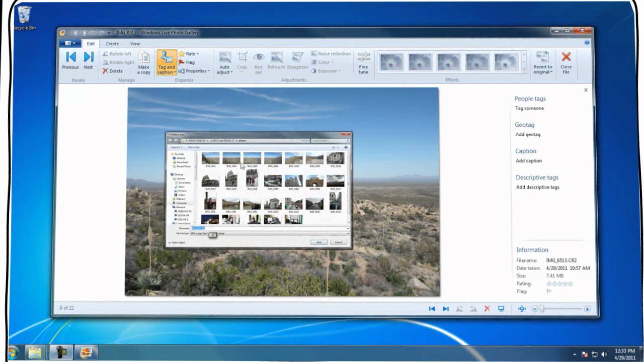This screenshot has width=644, height=362.
Task: Click the zoom out minus button
Action: click(x=535, y=309)
